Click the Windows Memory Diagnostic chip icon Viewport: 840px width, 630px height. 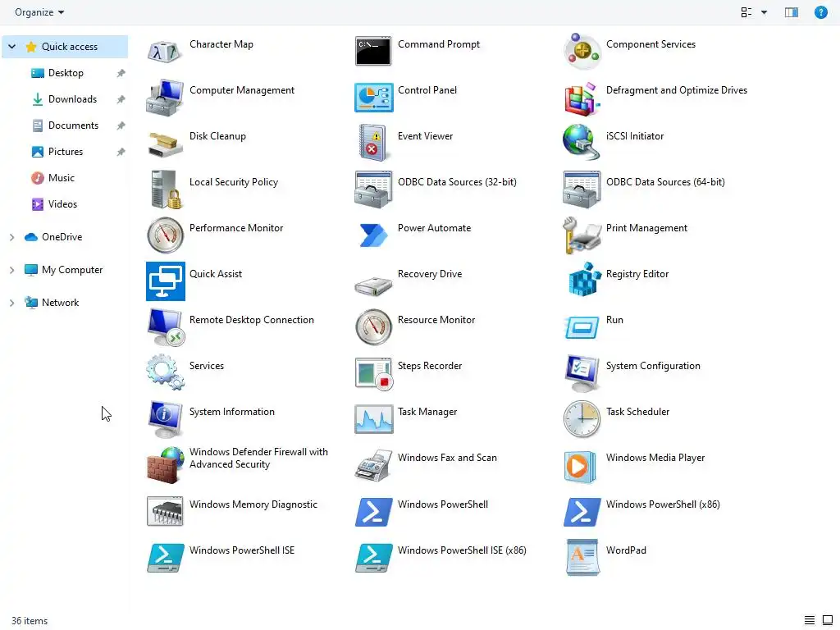tap(165, 512)
